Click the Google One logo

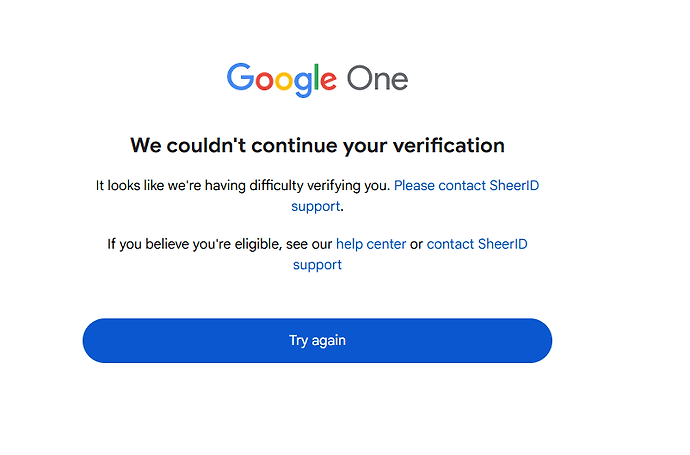point(317,80)
